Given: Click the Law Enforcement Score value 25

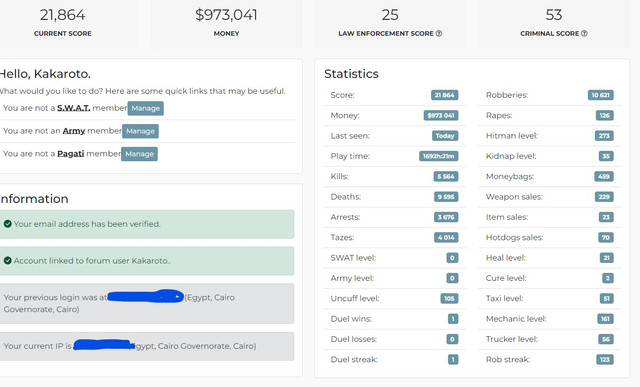Looking at the screenshot, I should click(390, 15).
